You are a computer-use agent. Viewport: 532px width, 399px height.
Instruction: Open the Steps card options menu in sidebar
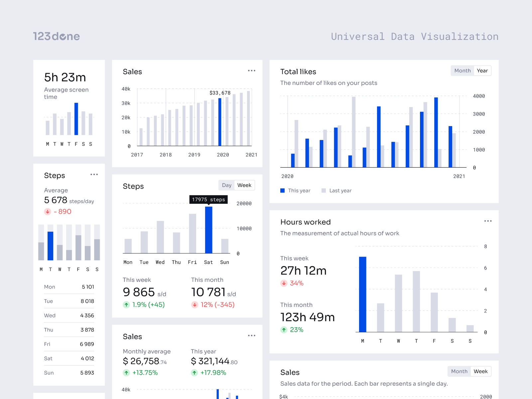[94, 174]
